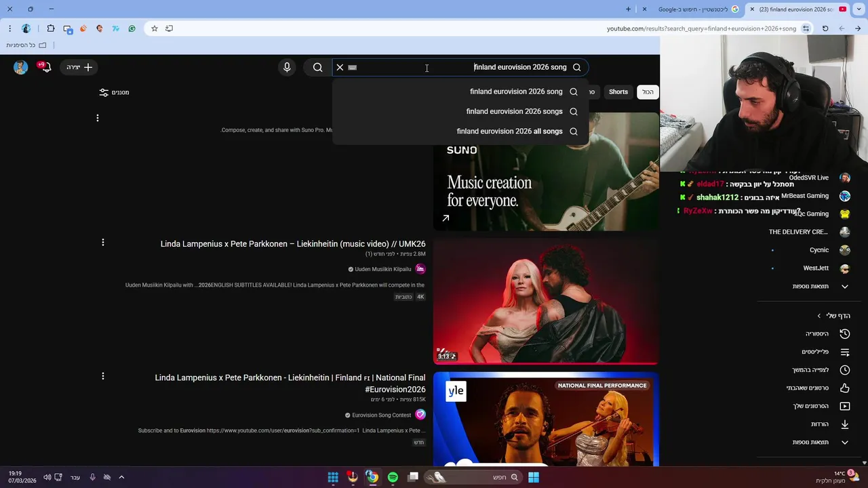Image resolution: width=868 pixels, height=488 pixels.
Task: Open the Chrome three-dot menu
Action: pos(9,28)
